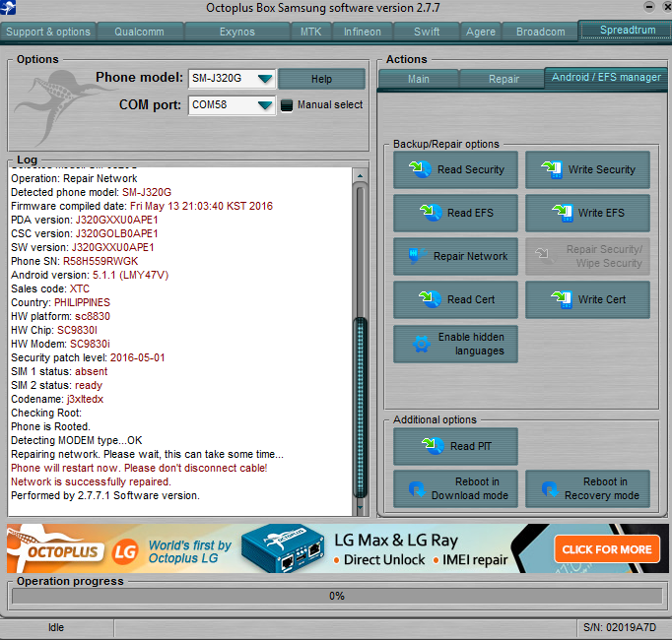The height and width of the screenshot is (640, 672).
Task: Switch to the MTK tab
Action: click(x=310, y=32)
